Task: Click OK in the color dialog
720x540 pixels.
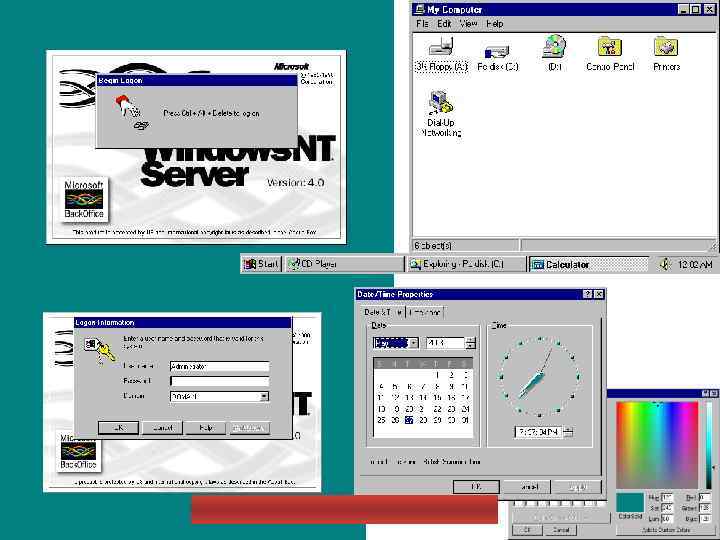Action: click(527, 530)
